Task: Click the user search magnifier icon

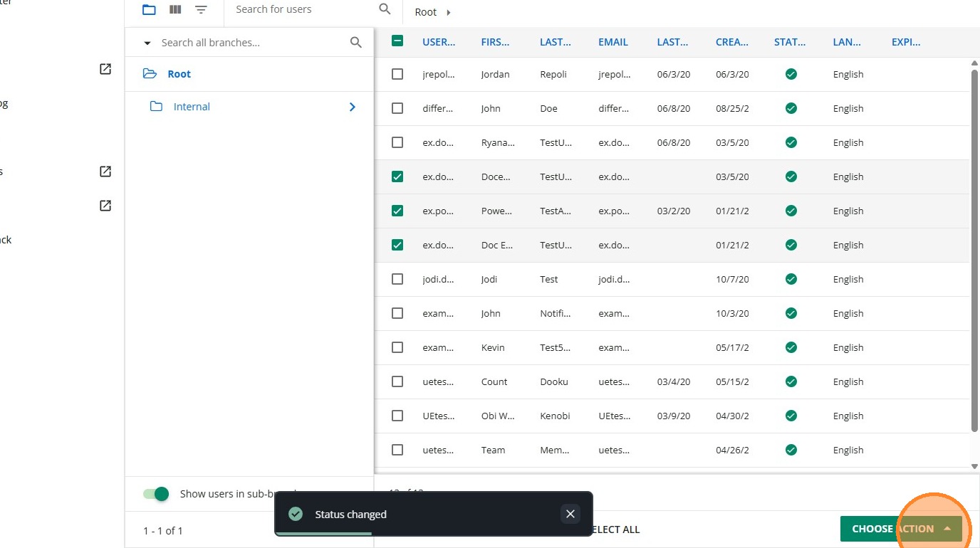Action: (x=385, y=9)
